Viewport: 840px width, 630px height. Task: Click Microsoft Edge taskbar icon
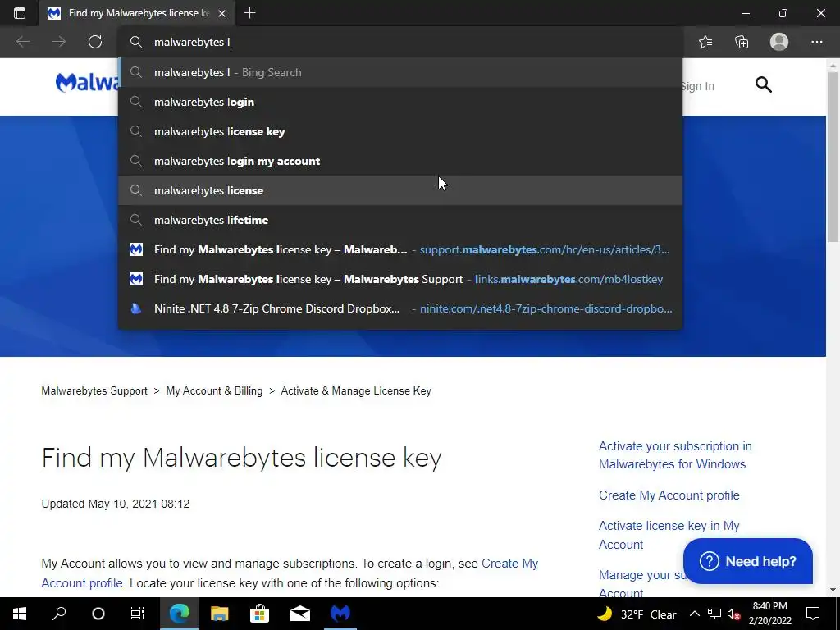click(x=180, y=614)
